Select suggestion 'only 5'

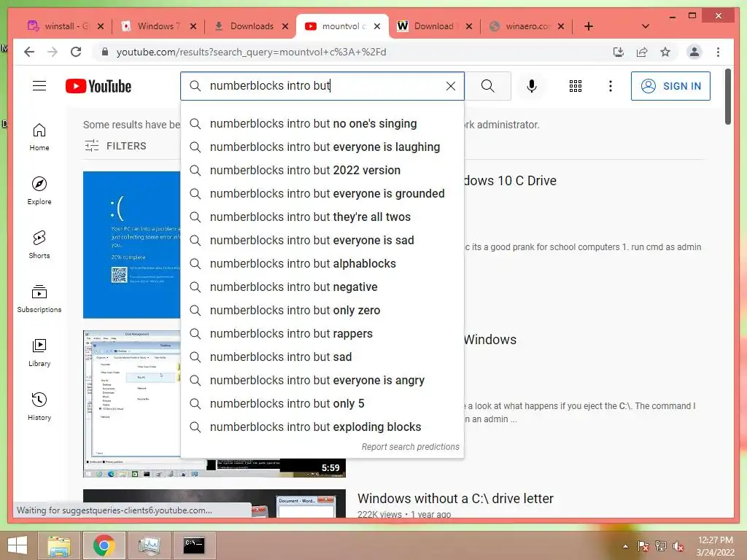pos(322,404)
